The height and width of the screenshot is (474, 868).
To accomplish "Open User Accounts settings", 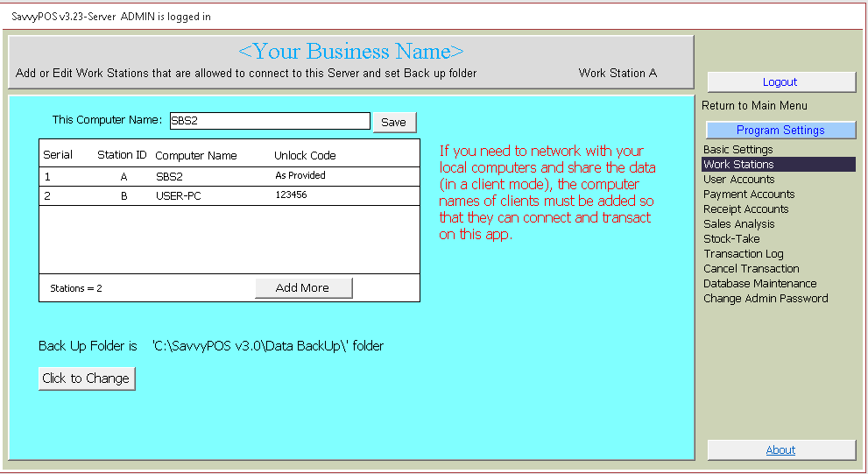I will coord(738,180).
